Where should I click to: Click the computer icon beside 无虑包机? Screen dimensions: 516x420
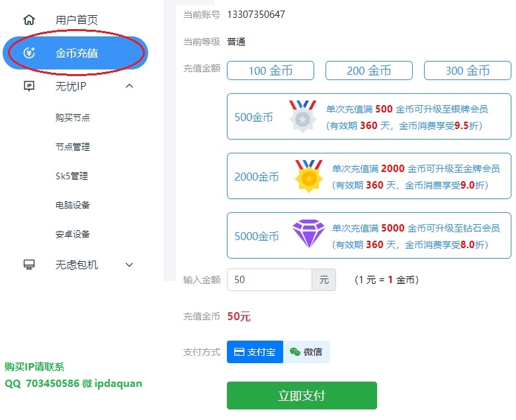29,265
